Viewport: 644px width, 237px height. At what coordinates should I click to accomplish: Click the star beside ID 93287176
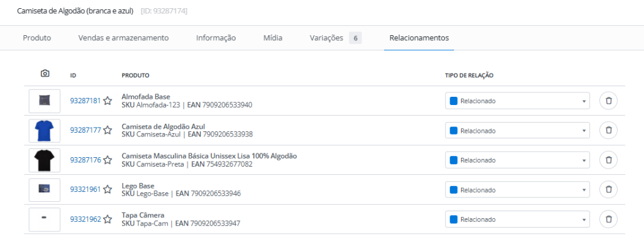coord(108,160)
